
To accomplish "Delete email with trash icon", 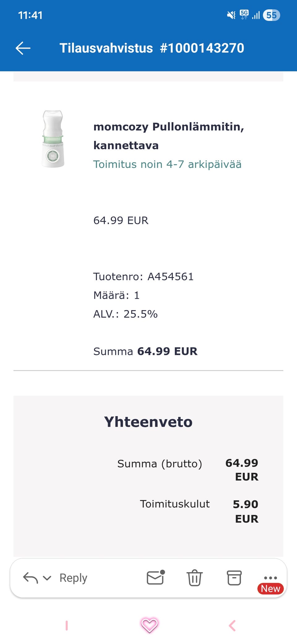I will pos(195,578).
